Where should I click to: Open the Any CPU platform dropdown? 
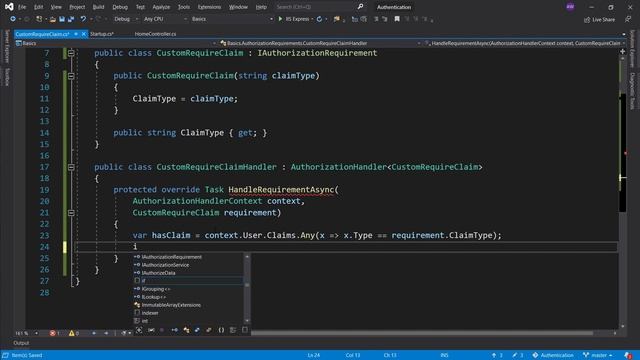point(165,19)
